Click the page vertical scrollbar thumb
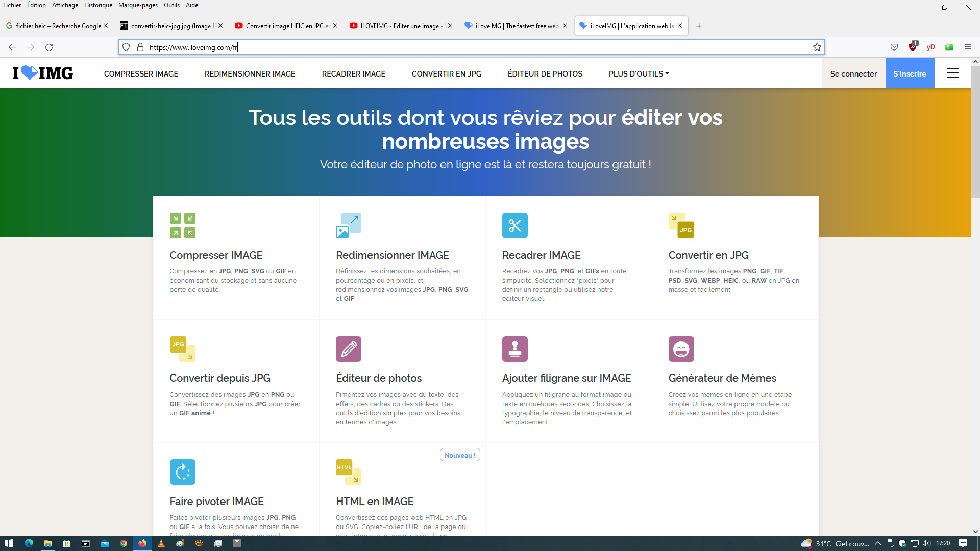Screen dimensions: 980x551 pyautogui.click(x=975, y=133)
